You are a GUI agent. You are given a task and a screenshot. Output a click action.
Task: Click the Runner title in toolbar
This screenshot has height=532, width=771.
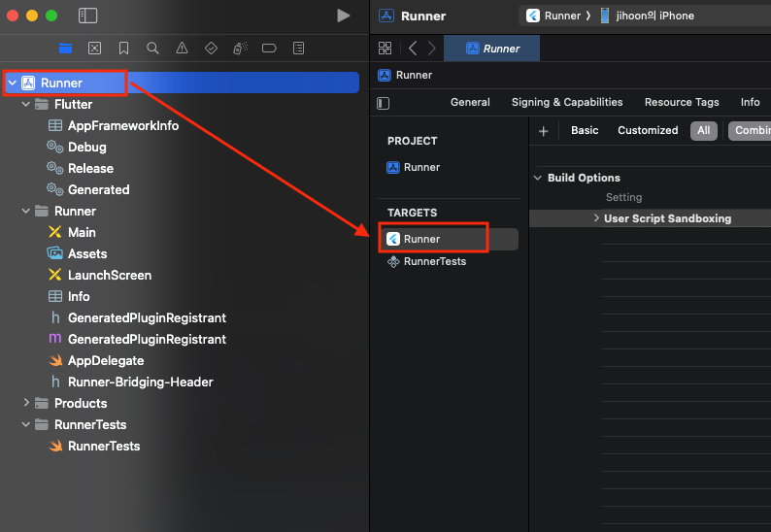(x=422, y=16)
